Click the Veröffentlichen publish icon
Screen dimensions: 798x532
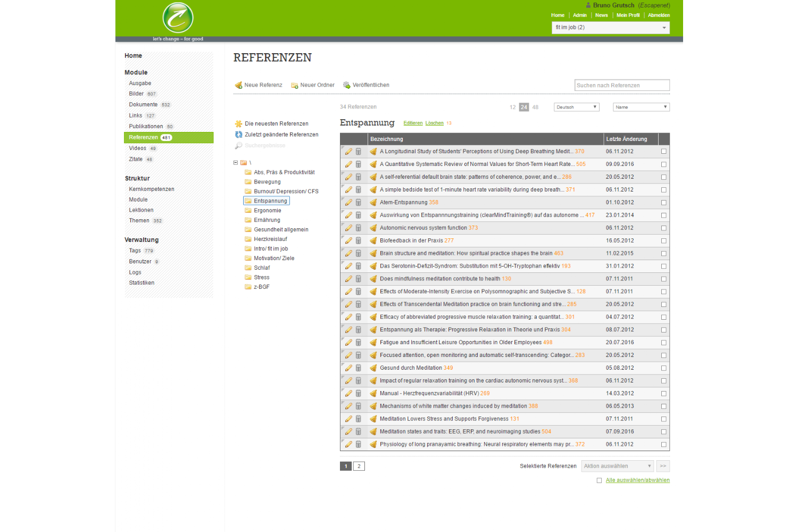347,85
